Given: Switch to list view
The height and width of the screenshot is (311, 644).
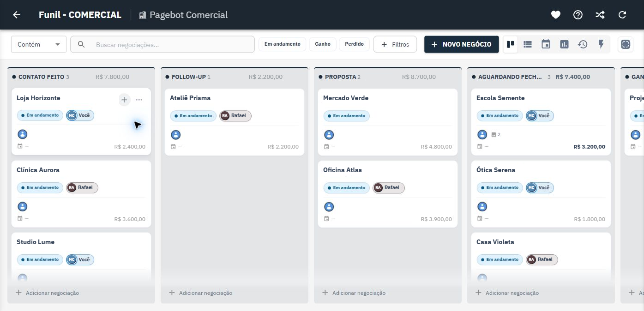Looking at the screenshot, I should 528,44.
